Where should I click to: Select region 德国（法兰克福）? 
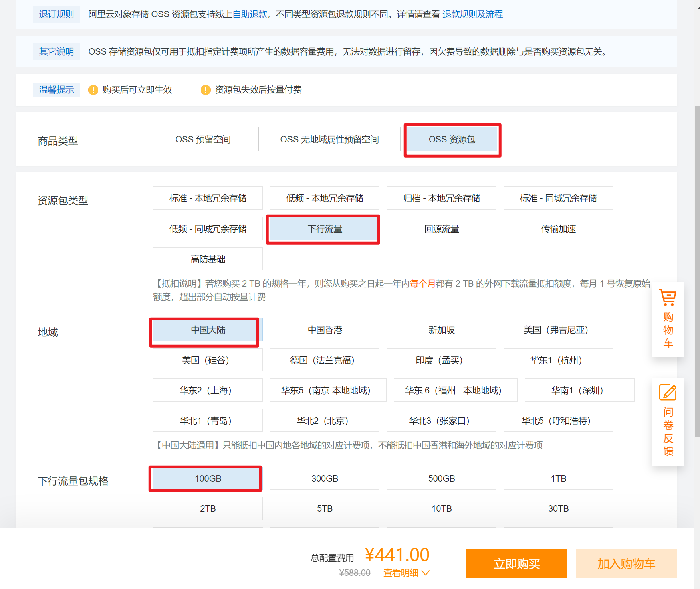tap(325, 360)
